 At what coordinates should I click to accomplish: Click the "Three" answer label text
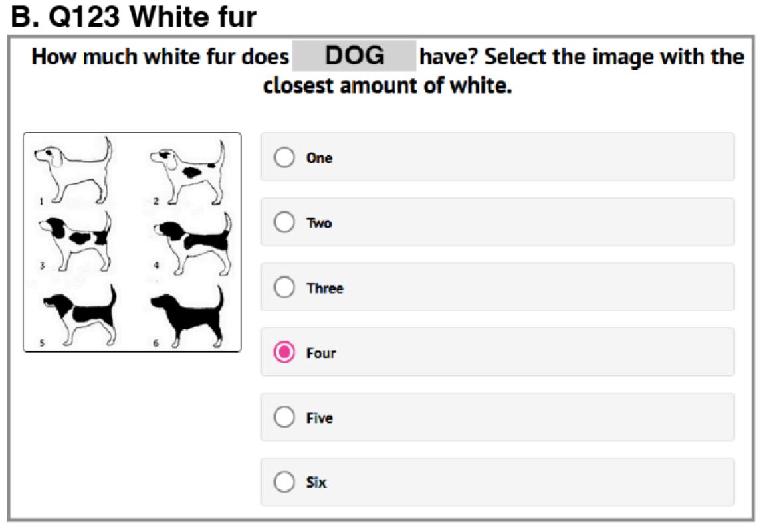click(x=324, y=288)
